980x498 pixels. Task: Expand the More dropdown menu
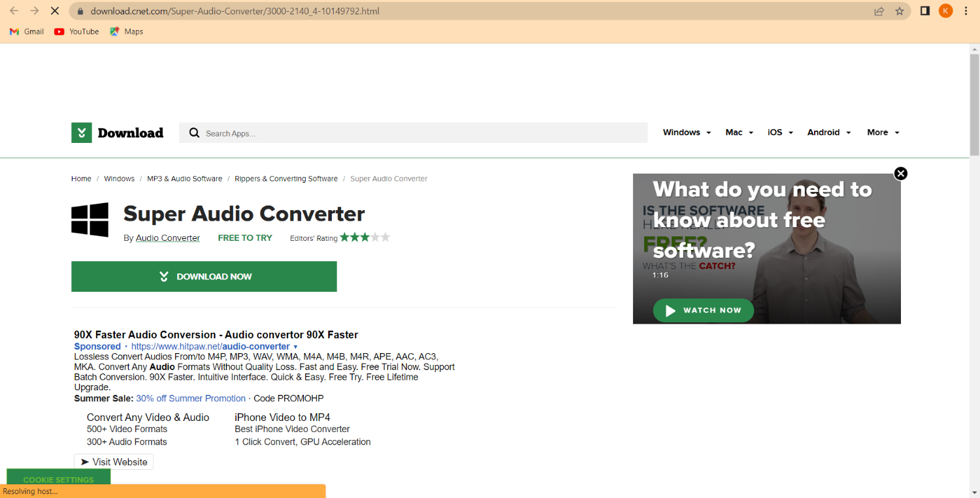(x=883, y=132)
